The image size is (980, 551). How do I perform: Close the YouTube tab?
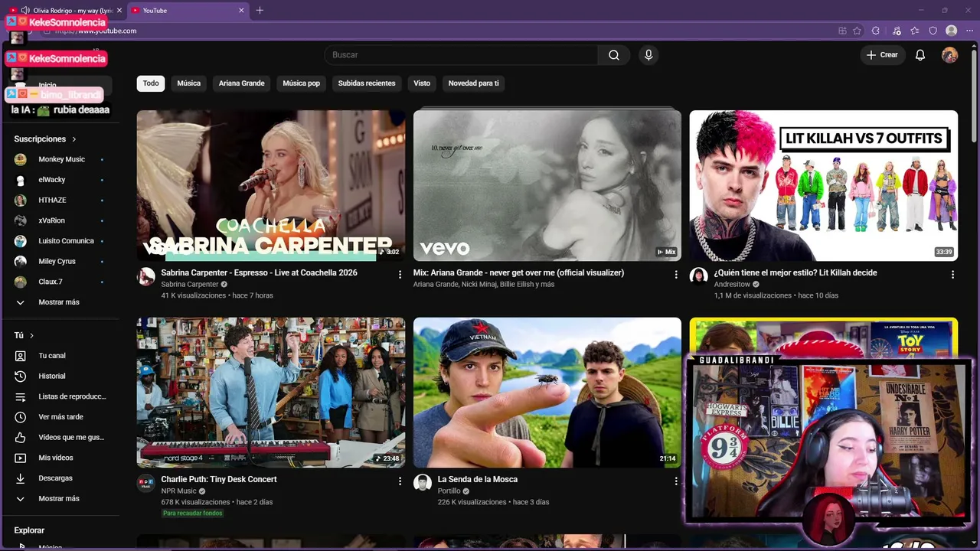point(241,11)
